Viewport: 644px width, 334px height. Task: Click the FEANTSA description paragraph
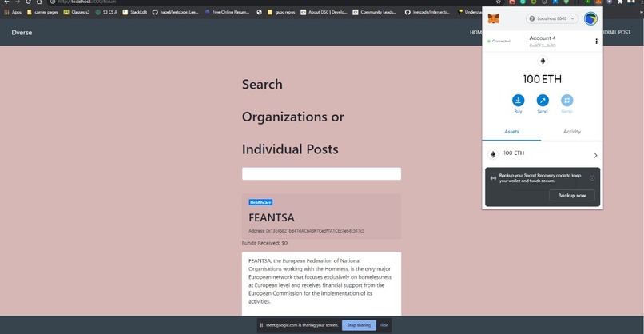coord(320,281)
